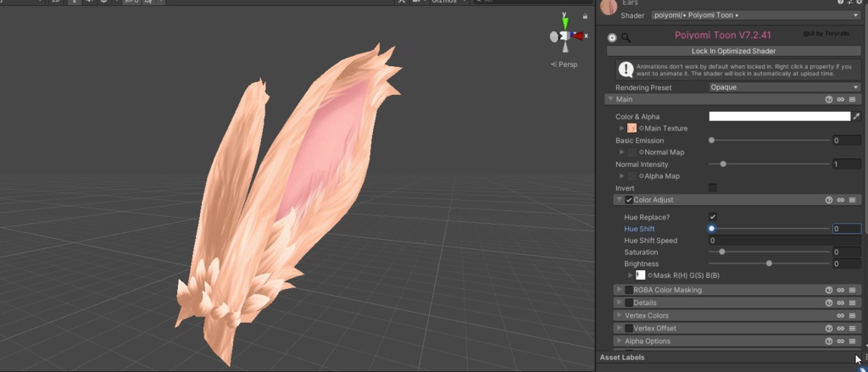Open the Color & Alpha white swatch
The height and width of the screenshot is (372, 868).
pyautogui.click(x=780, y=116)
